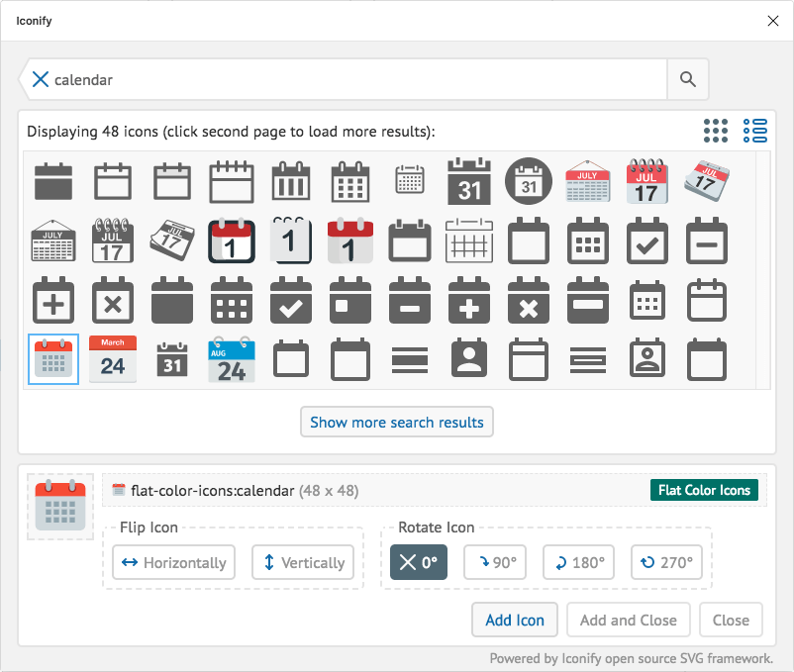Viewport: 794px width, 672px height.
Task: Open the Flat Color Icons collection tag
Action: coord(704,490)
